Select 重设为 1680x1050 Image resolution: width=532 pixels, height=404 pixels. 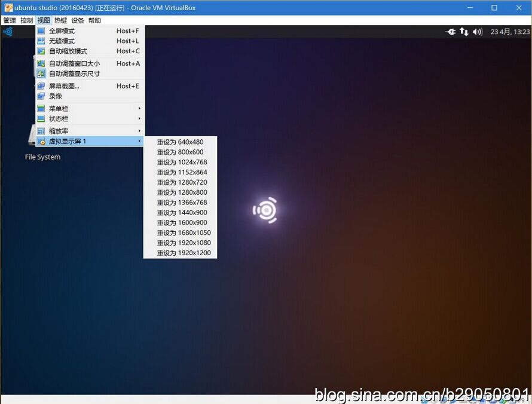180,232
